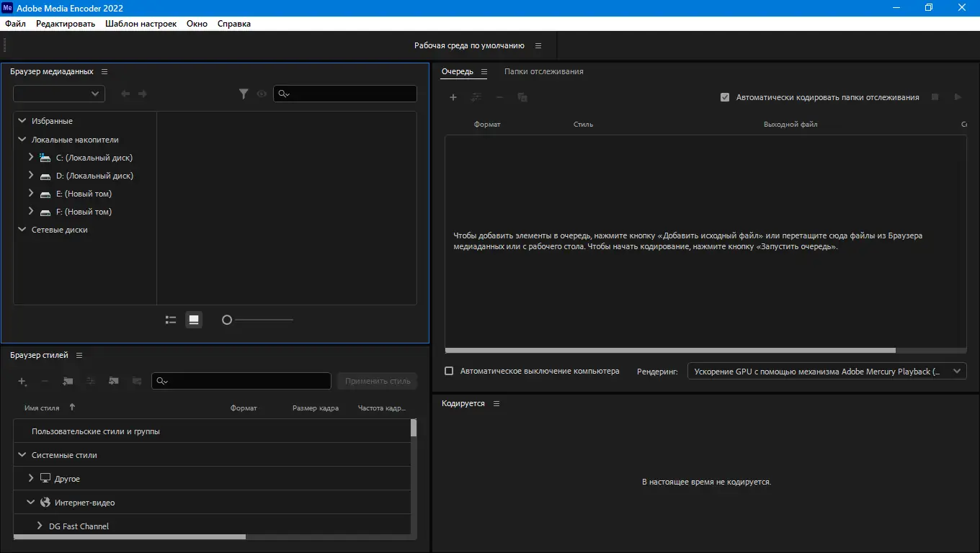
Task: Click the monitor icon beside Другое
Action: pos(45,478)
